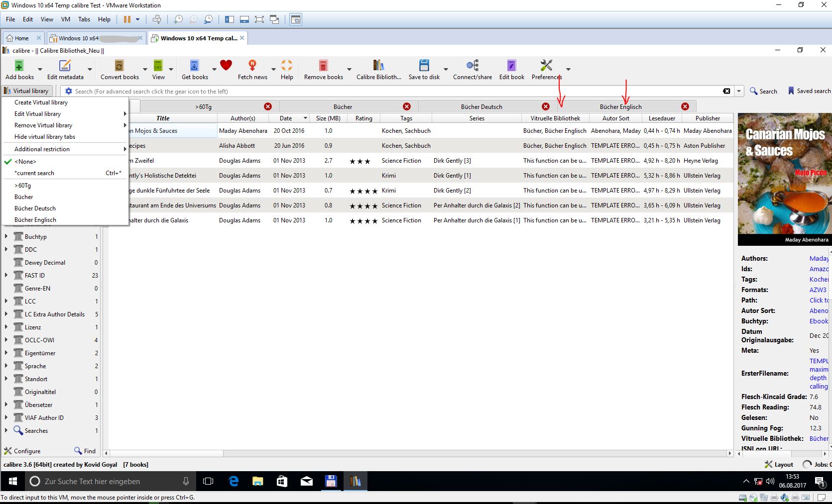Open Microsoft Edge from the taskbar
The height and width of the screenshot is (504, 832).
click(234, 481)
